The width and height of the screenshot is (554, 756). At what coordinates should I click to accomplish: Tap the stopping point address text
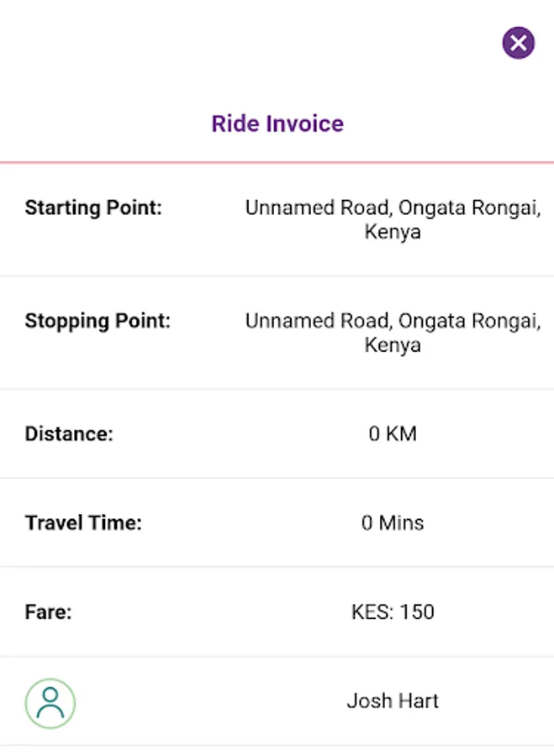click(392, 333)
